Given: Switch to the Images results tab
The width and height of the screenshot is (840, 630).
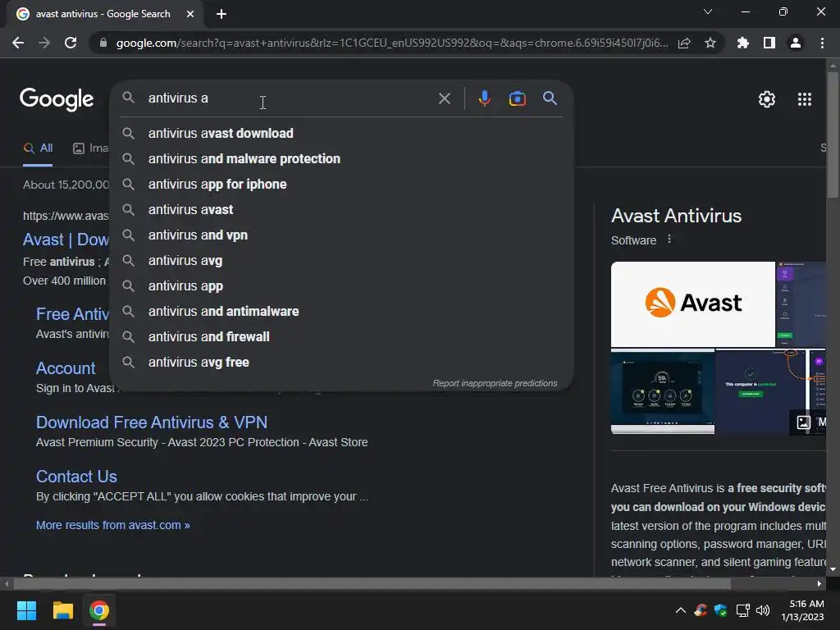Looking at the screenshot, I should click(x=90, y=148).
